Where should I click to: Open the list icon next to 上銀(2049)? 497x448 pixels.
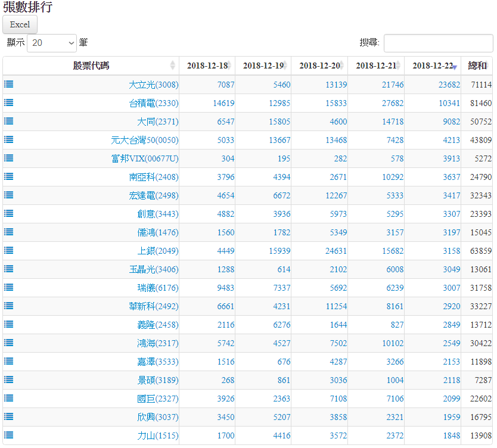9,251
